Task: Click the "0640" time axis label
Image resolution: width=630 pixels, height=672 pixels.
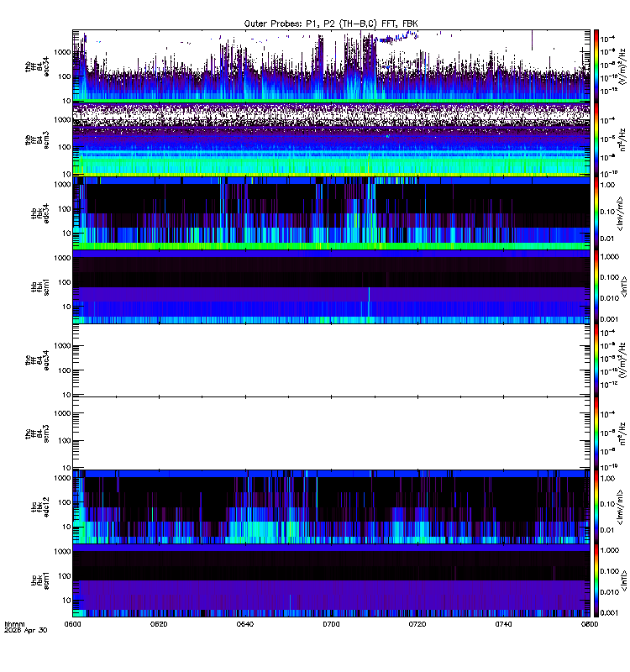Action: (244, 624)
